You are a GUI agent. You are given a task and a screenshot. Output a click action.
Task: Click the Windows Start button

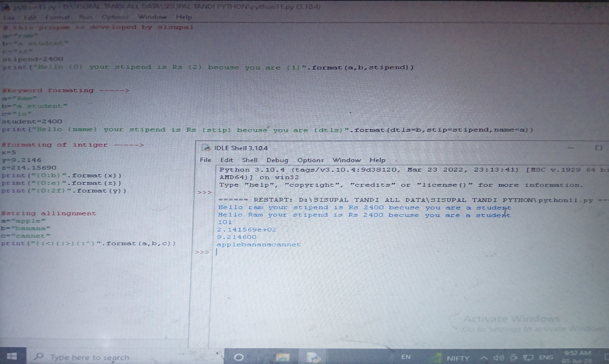[x=12, y=356]
